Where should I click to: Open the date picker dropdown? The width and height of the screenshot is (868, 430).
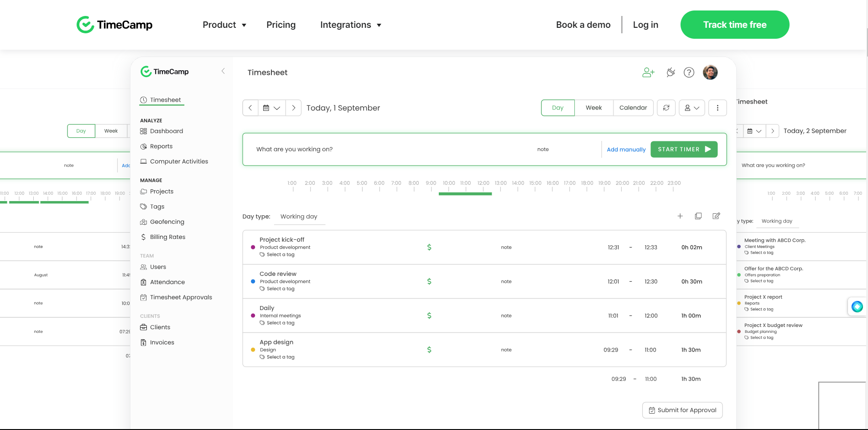pyautogui.click(x=272, y=108)
